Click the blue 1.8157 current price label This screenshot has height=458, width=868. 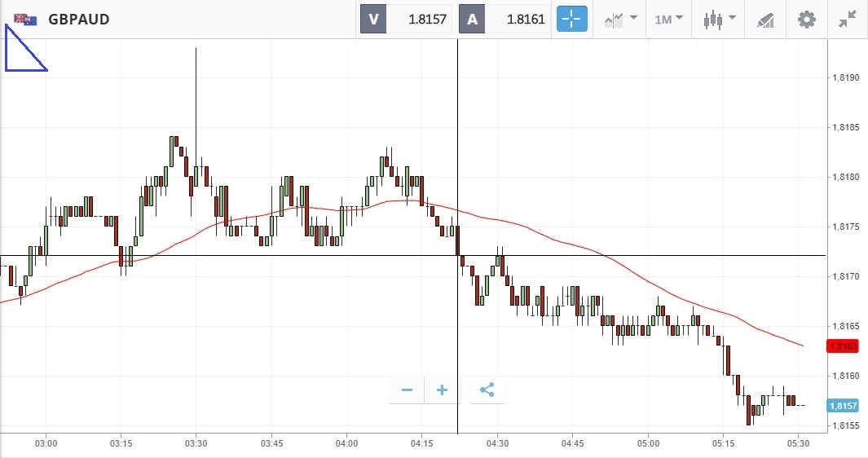pyautogui.click(x=841, y=406)
